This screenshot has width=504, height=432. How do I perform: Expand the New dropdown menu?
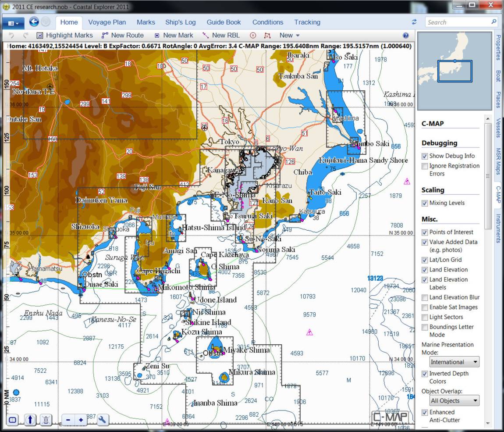tap(289, 36)
